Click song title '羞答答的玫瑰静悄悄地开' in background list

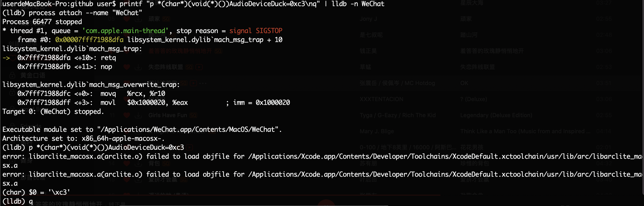180,51
